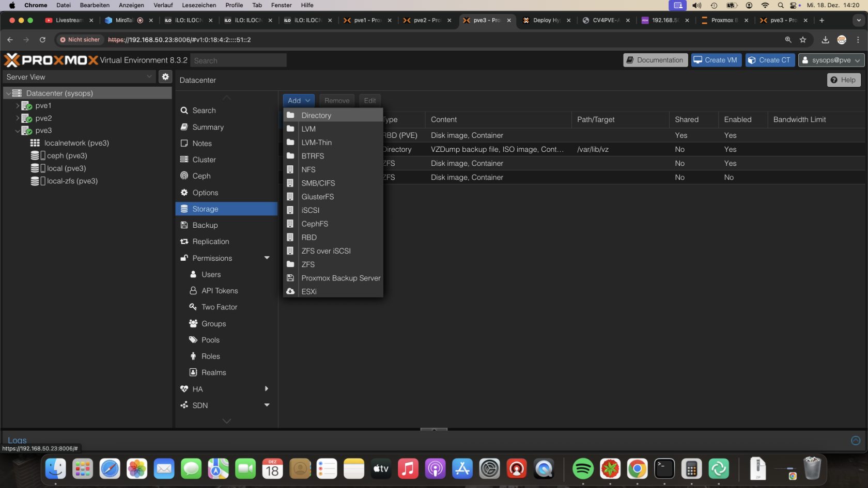Open the Documentation button
This screenshot has height=488, width=868.
[655, 60]
